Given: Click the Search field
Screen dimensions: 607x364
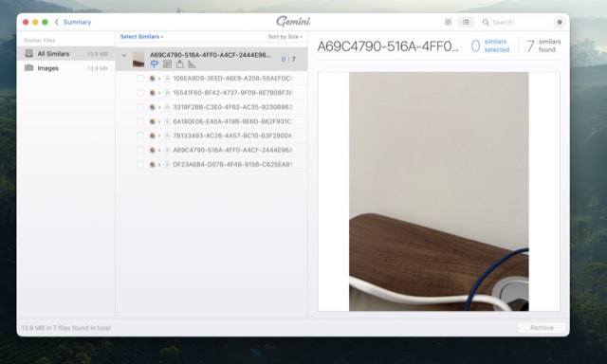Looking at the screenshot, I should tap(514, 22).
